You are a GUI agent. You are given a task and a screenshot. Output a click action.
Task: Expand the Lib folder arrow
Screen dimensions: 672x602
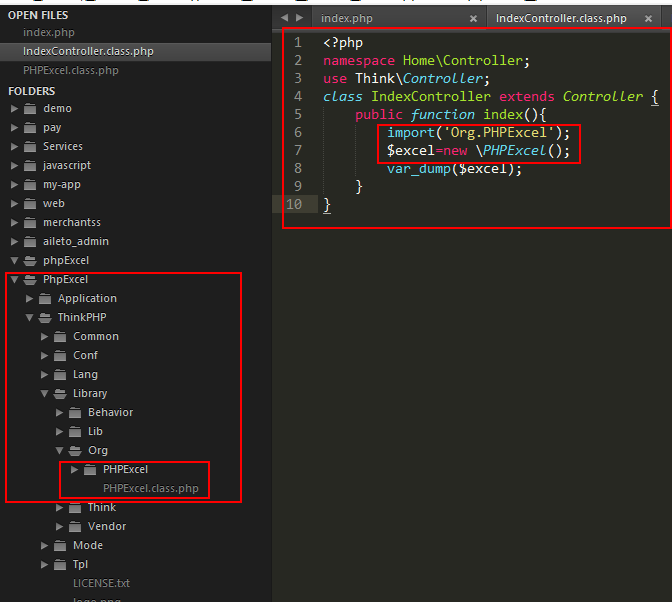(x=59, y=431)
